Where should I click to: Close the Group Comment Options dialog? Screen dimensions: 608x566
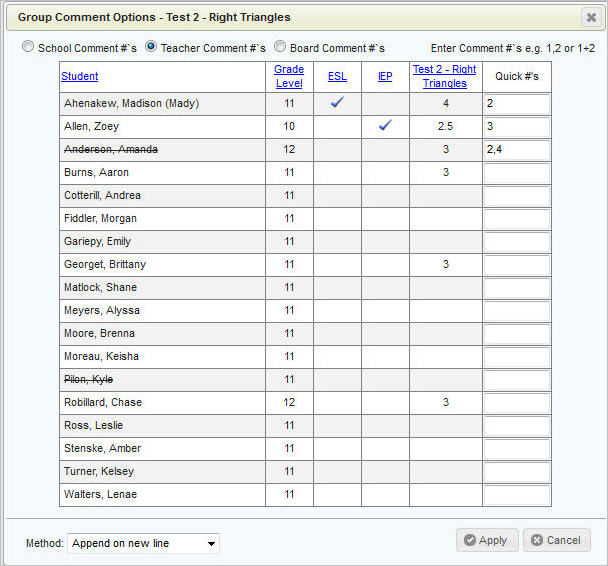[590, 17]
